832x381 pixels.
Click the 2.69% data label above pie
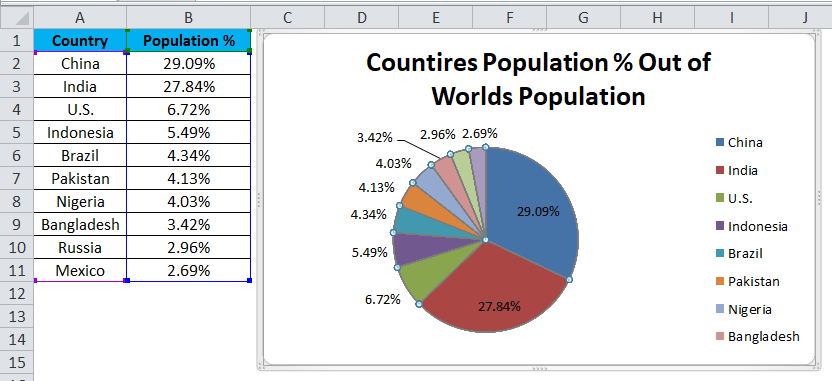480,133
